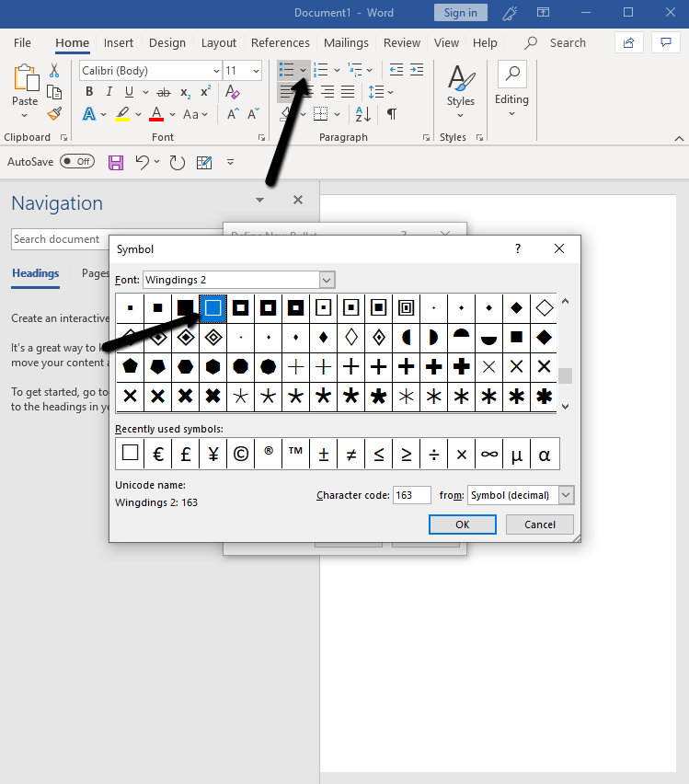Select the Euro symbol in recently used
Image resolution: width=689 pixels, height=784 pixels.
point(158,454)
